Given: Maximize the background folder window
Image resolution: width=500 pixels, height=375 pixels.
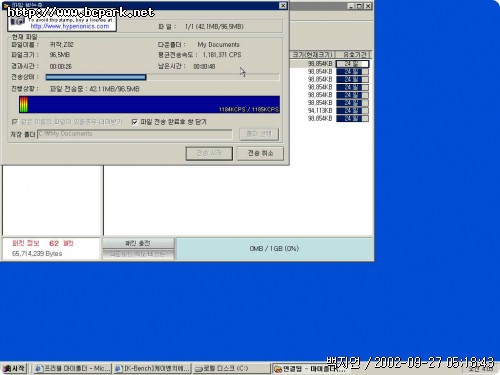Looking at the screenshot, I should point(359,6).
